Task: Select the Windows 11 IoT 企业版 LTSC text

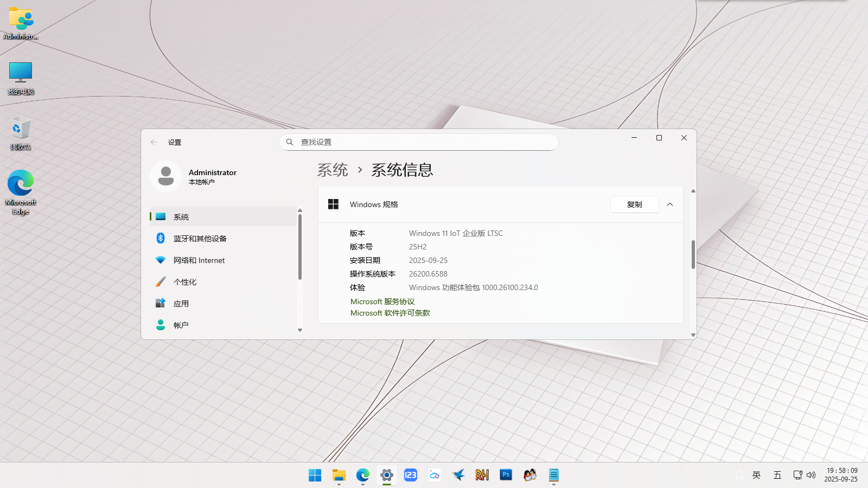Action: [456, 233]
